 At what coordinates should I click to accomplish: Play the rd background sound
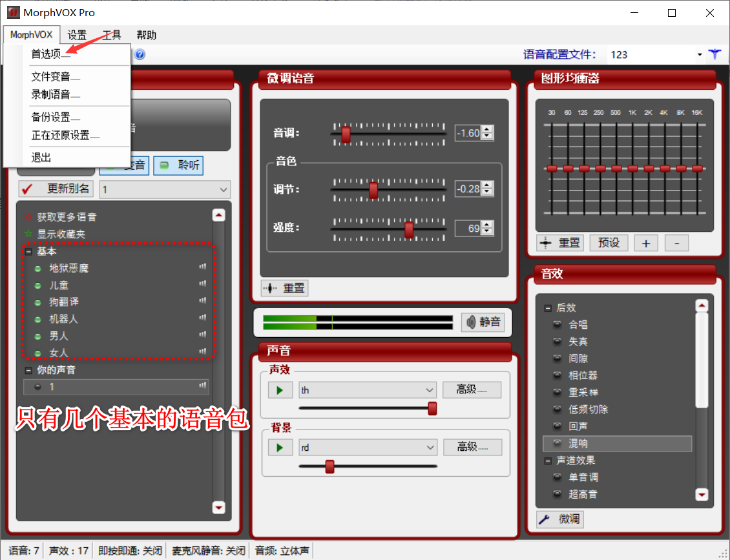(x=280, y=448)
